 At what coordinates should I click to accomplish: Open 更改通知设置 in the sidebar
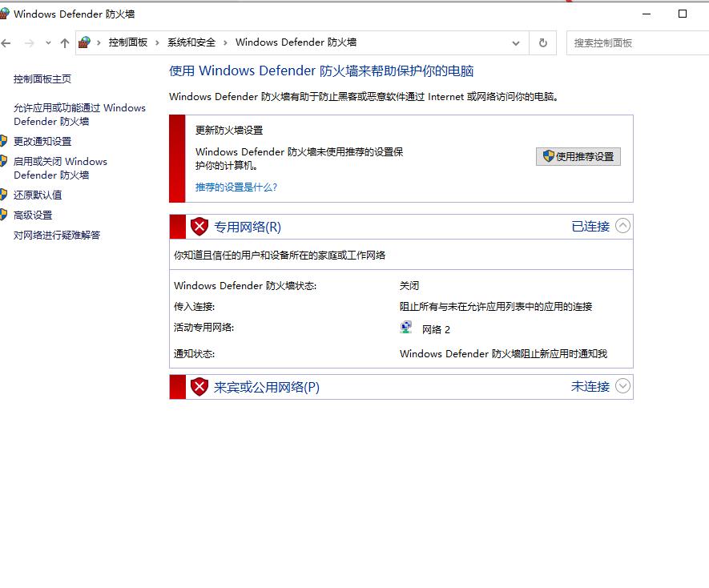tap(44, 141)
